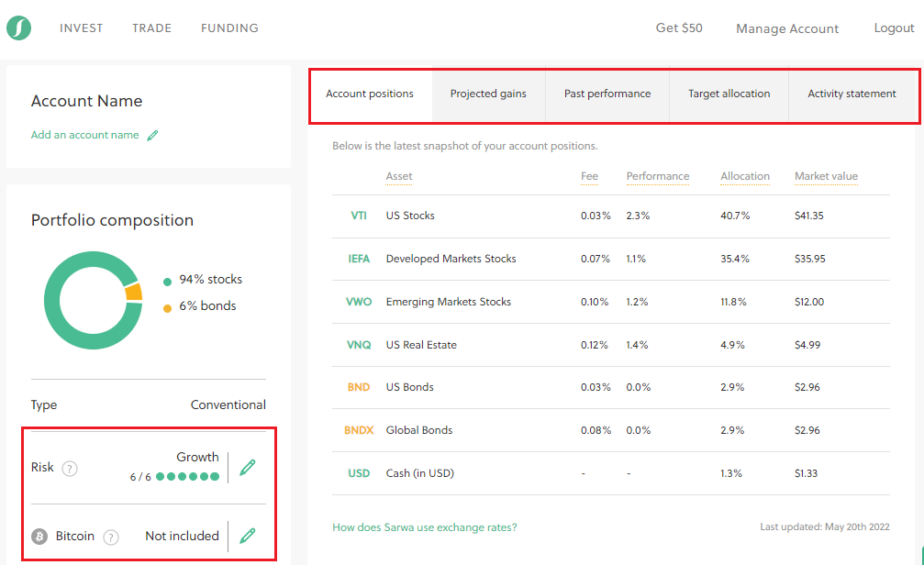Open the Bitcoin help question mark

click(x=110, y=537)
